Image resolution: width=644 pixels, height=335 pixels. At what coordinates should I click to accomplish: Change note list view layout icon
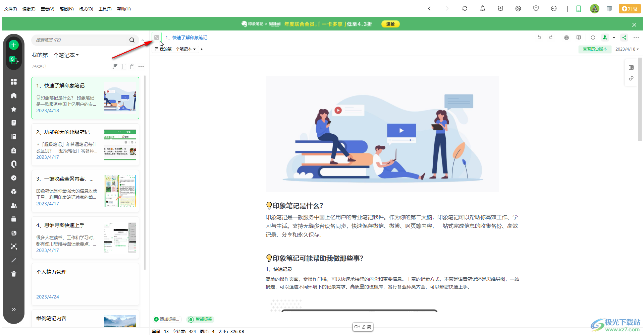coord(123,67)
